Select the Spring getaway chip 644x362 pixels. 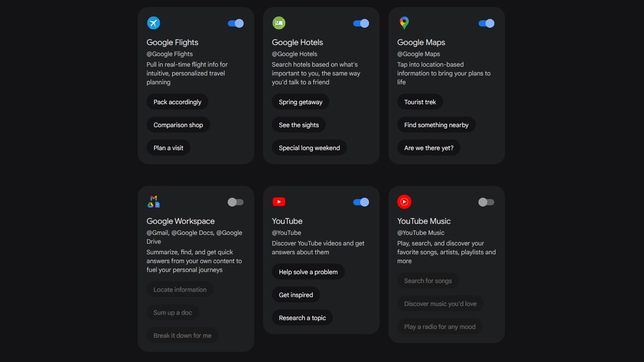tap(301, 102)
